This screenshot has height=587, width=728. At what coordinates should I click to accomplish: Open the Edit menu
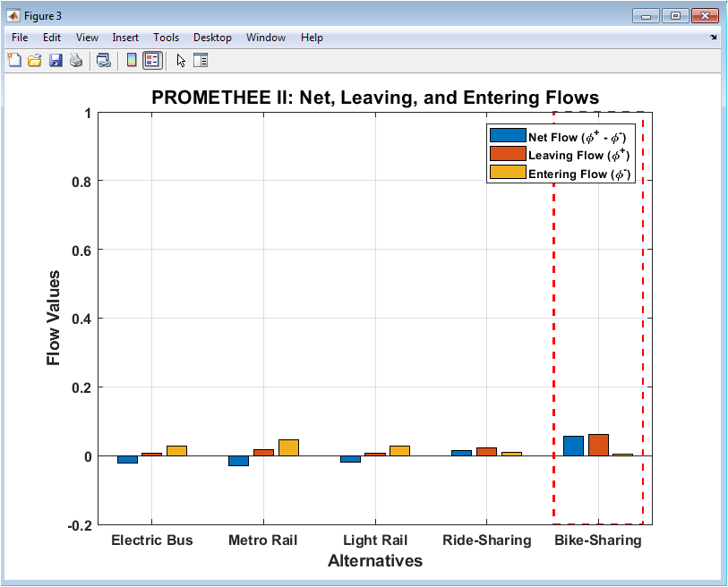point(52,38)
